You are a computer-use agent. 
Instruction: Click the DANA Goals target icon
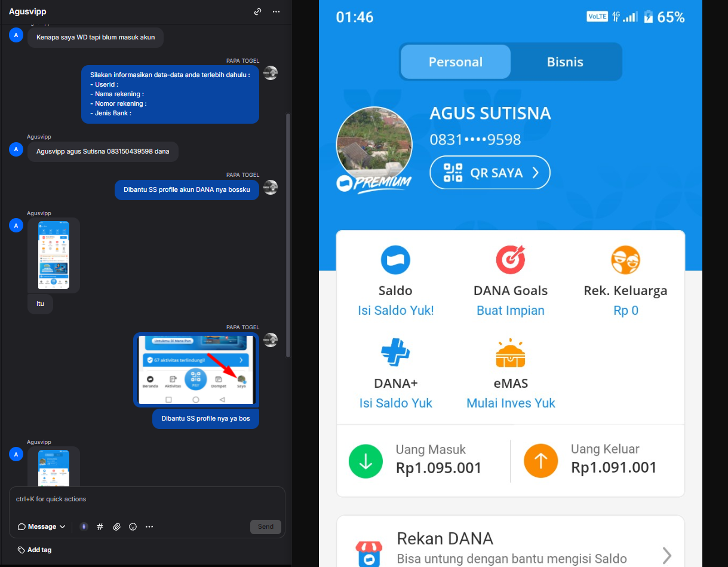coord(511,260)
